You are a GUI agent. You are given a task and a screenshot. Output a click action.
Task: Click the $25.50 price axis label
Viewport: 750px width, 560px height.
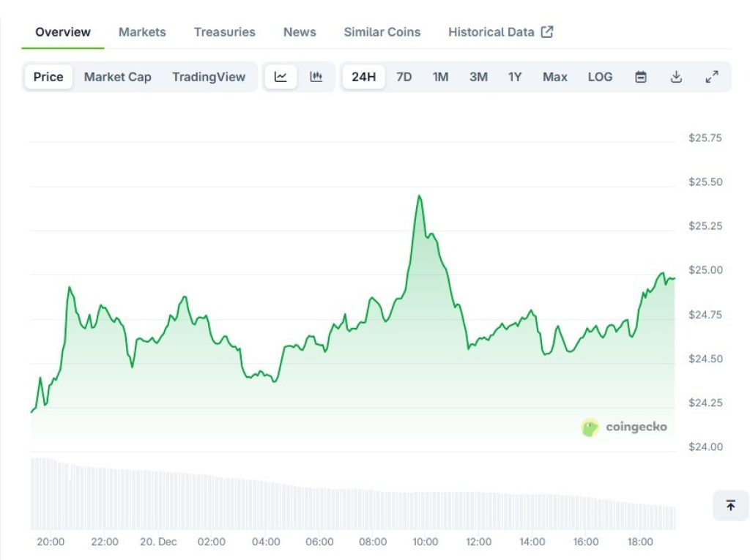[x=705, y=182]
